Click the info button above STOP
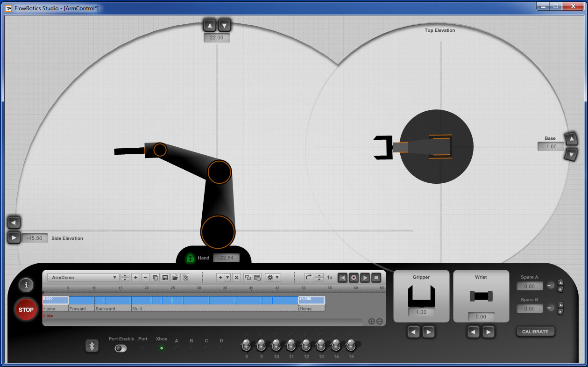 [x=26, y=284]
